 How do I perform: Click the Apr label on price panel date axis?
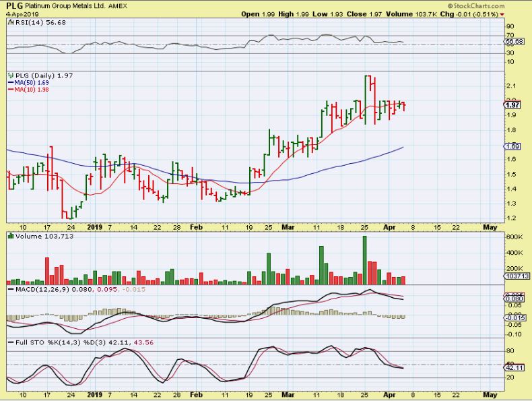click(389, 227)
